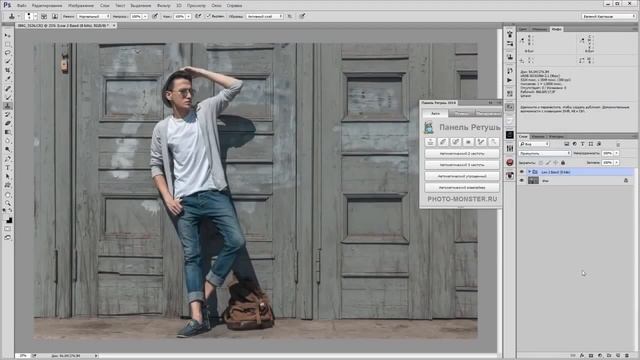Select the History Brush tool
The height and width of the screenshot is (360, 640).
point(8,115)
